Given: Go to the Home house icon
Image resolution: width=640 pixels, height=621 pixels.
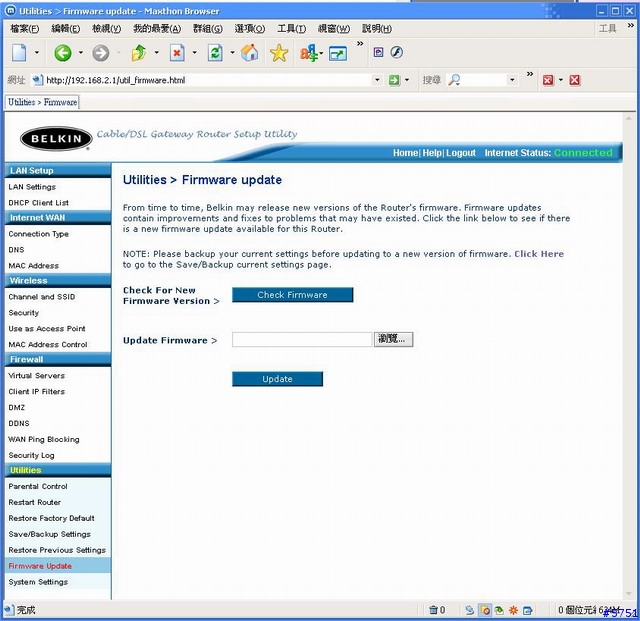Looking at the screenshot, I should pyautogui.click(x=249, y=53).
